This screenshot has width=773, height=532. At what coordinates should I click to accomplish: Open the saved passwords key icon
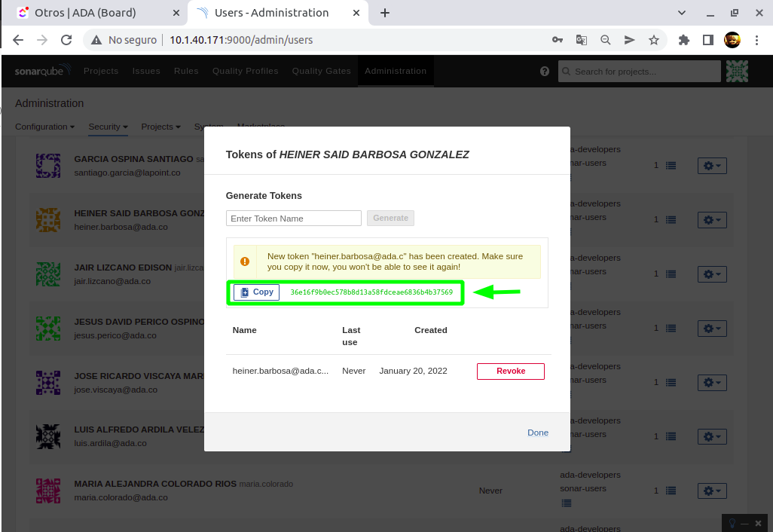[x=558, y=40]
